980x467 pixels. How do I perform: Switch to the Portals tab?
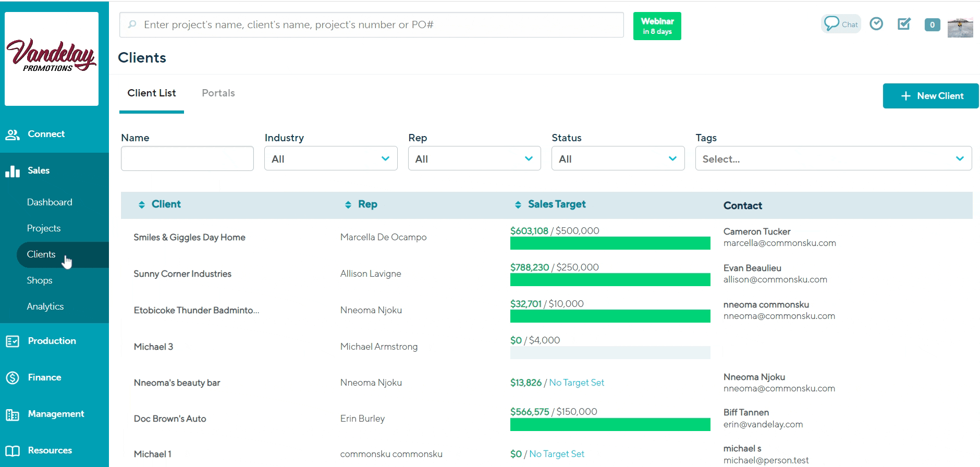pos(218,93)
